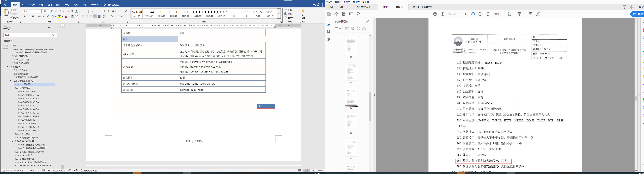644x174 pixels.
Task: Click the 共享 share button in Word
Action: (x=317, y=5)
